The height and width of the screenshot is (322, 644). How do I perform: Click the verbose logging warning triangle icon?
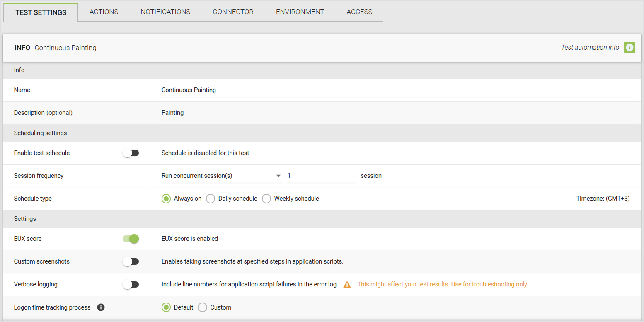347,285
